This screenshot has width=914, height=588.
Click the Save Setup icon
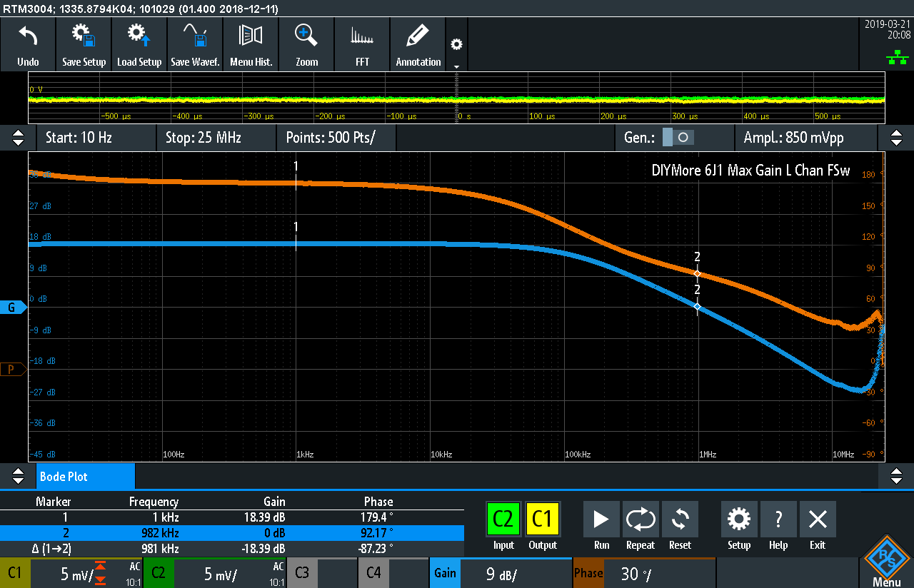tap(84, 44)
